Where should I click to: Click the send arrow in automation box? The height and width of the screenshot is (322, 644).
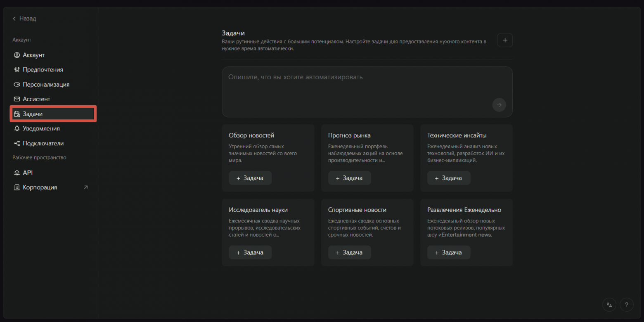[x=499, y=105]
